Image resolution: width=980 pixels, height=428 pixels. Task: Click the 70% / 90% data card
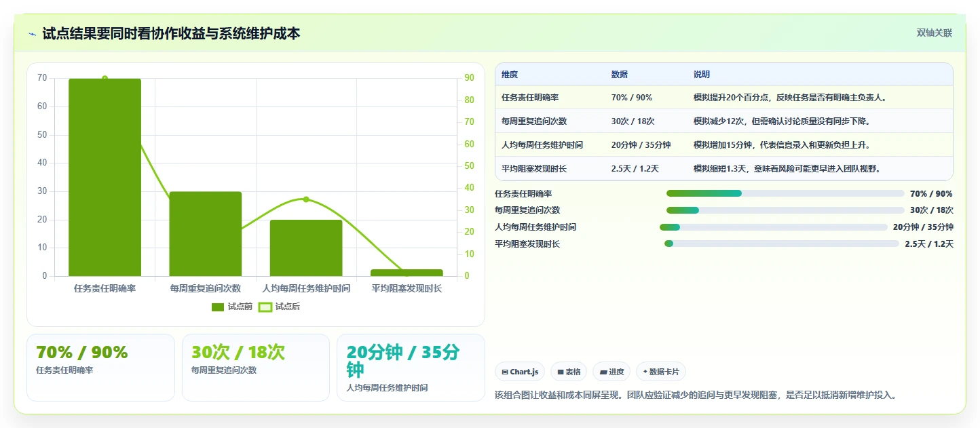(100, 367)
